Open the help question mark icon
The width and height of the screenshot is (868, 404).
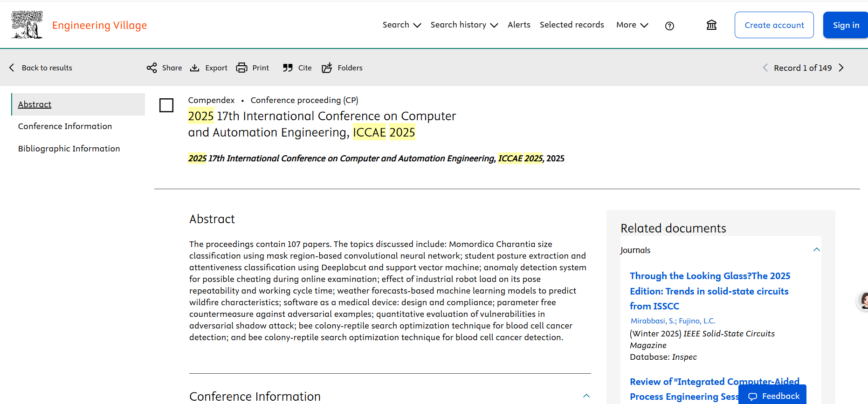[669, 26]
